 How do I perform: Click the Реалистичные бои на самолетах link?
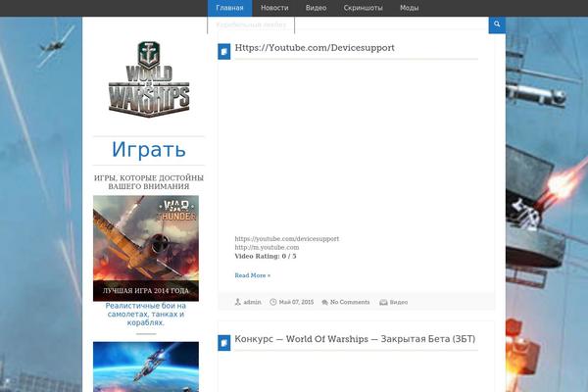pyautogui.click(x=146, y=314)
